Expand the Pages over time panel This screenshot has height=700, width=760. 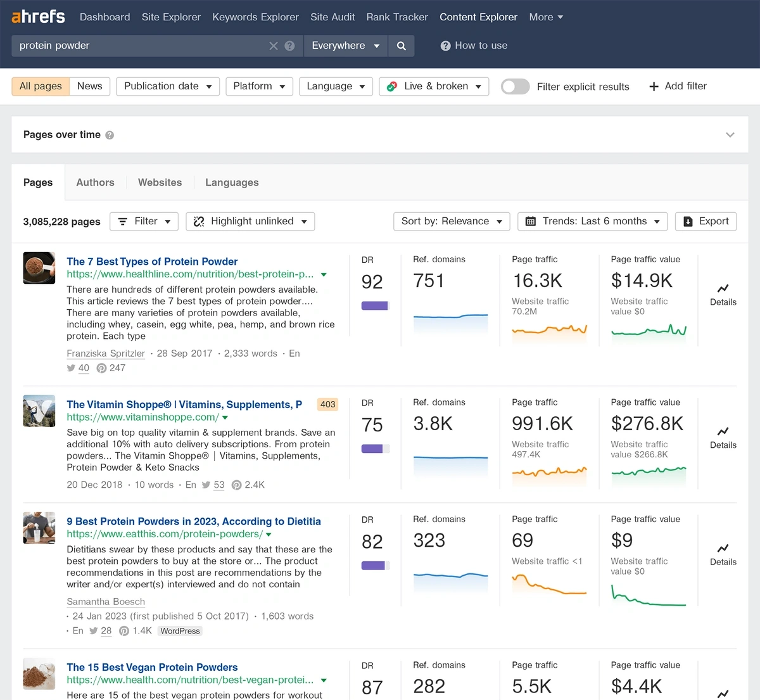730,135
